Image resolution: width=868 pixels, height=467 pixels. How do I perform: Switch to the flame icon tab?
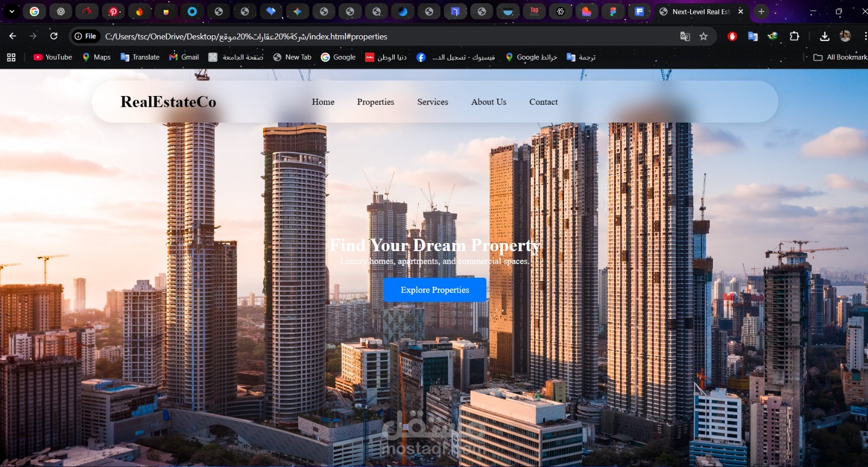tap(139, 11)
